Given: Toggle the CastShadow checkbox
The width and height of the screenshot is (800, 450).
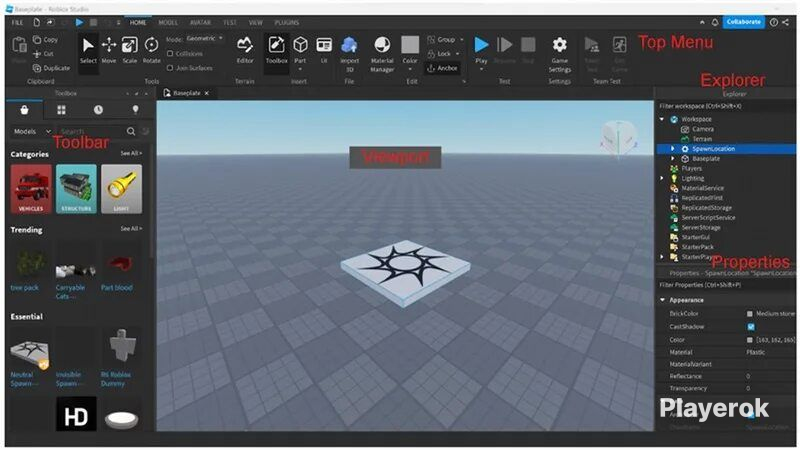Looking at the screenshot, I should [x=751, y=327].
